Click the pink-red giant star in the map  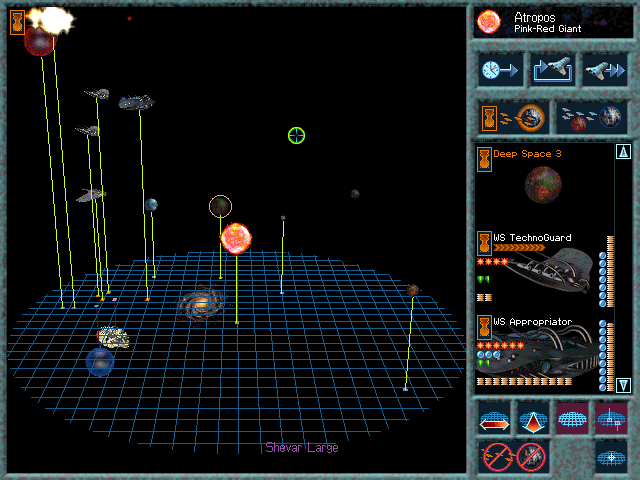[236, 238]
